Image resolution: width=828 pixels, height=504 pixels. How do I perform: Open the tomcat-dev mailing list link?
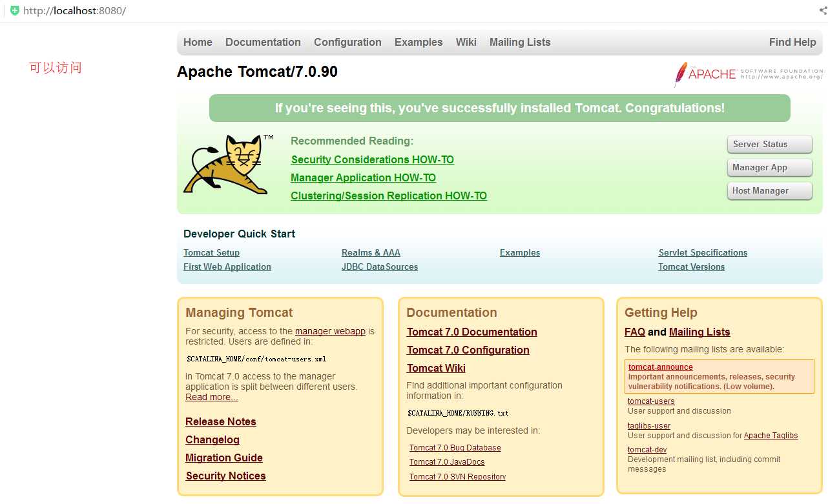point(647,450)
